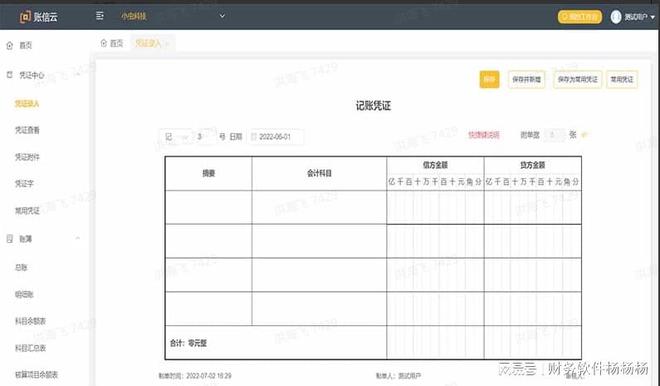Click the 贷方金额 column header
The width and height of the screenshot is (660, 386).
coord(532,165)
